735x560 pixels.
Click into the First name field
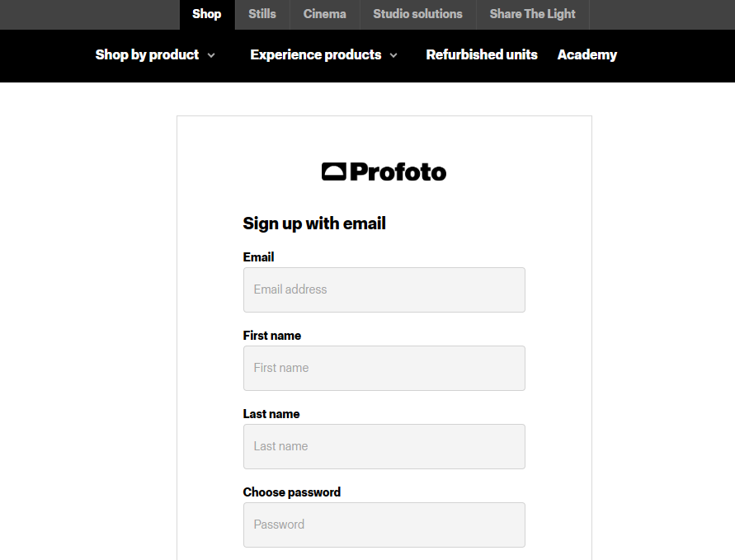click(384, 368)
